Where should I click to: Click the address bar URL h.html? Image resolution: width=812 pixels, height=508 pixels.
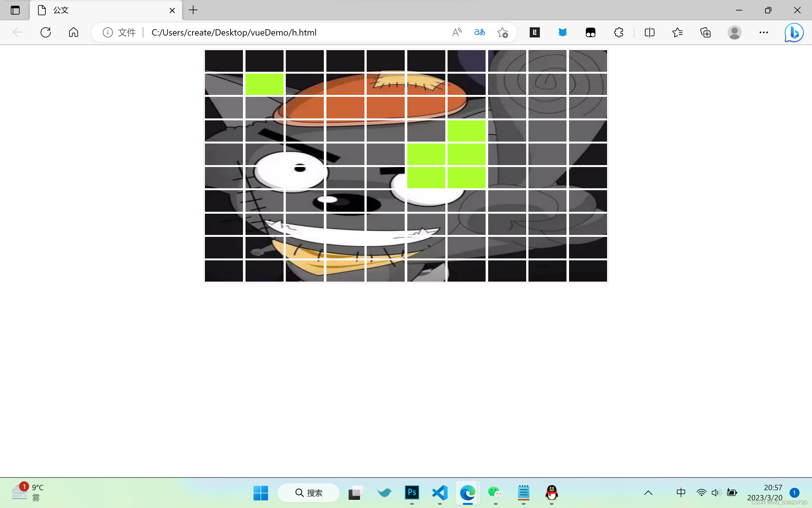point(234,32)
